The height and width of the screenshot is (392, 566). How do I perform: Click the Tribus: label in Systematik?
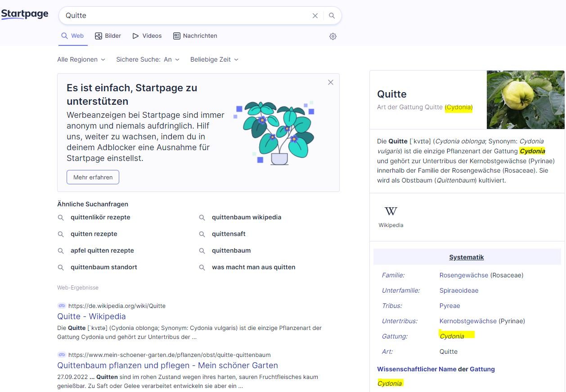click(392, 306)
